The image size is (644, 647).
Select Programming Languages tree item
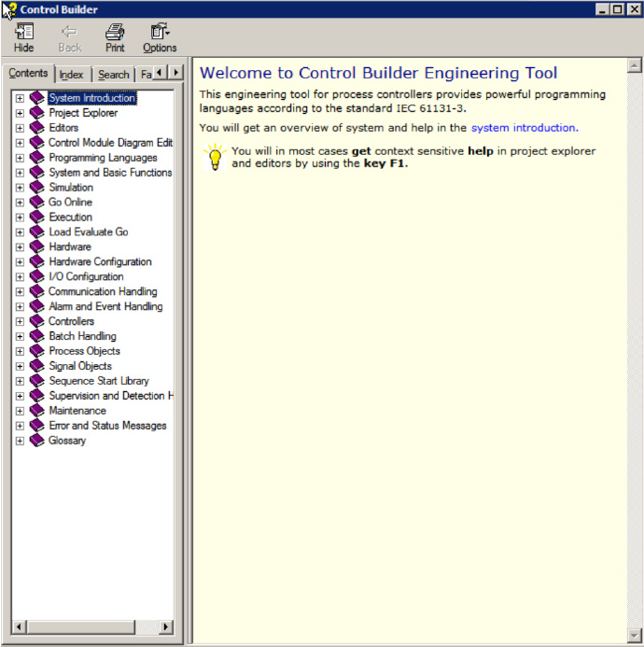(104, 158)
